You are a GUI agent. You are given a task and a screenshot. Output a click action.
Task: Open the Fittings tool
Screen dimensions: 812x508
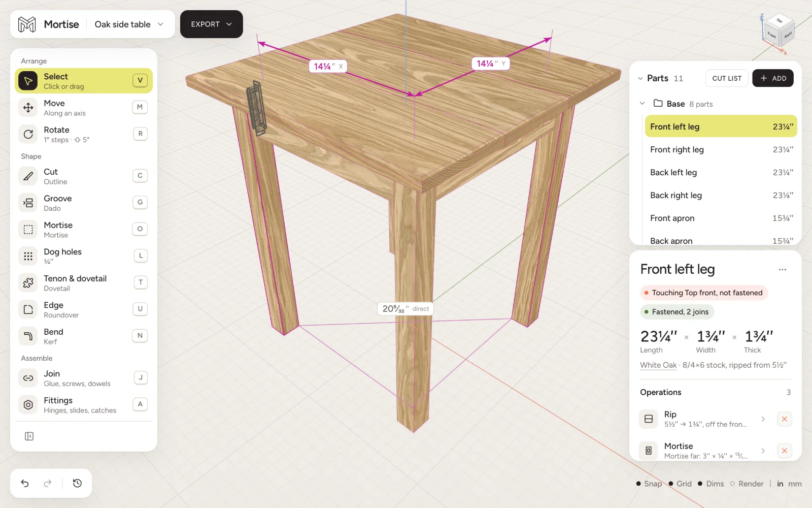coord(84,405)
